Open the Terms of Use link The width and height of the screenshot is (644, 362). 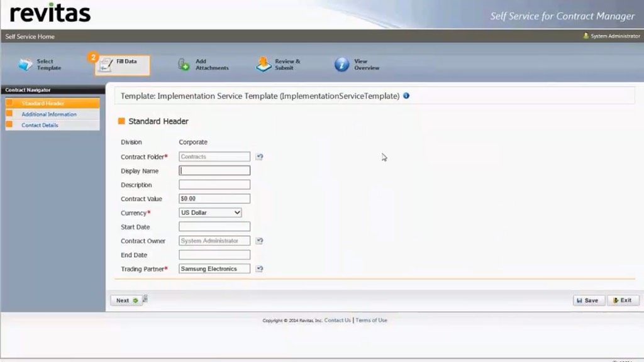(371, 321)
